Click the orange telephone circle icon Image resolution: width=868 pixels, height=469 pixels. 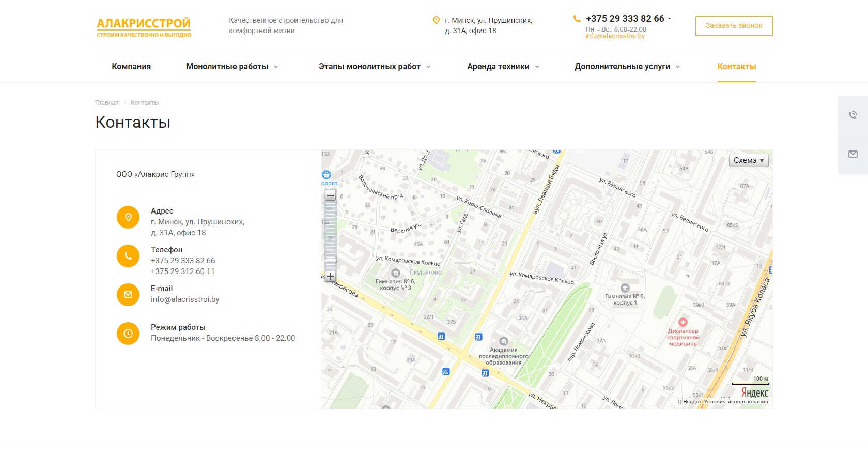[x=128, y=256]
